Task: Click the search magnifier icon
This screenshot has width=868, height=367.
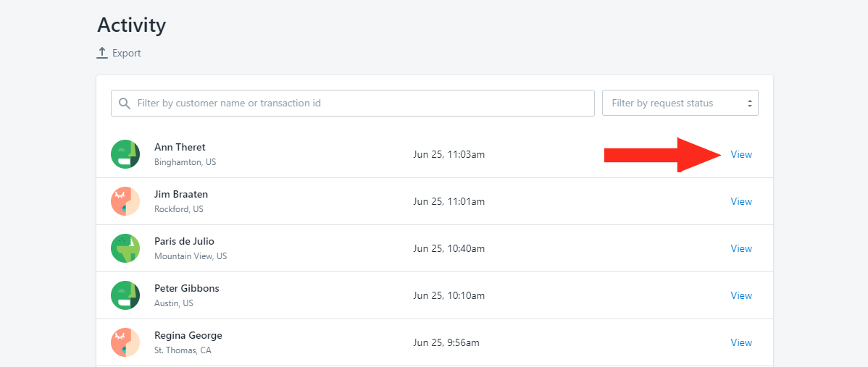Action: (125, 104)
